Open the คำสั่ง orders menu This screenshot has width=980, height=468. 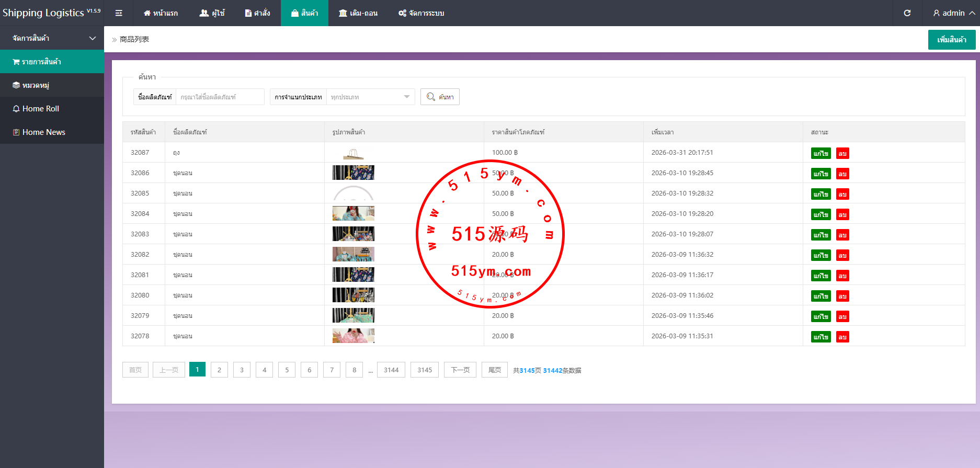(257, 13)
